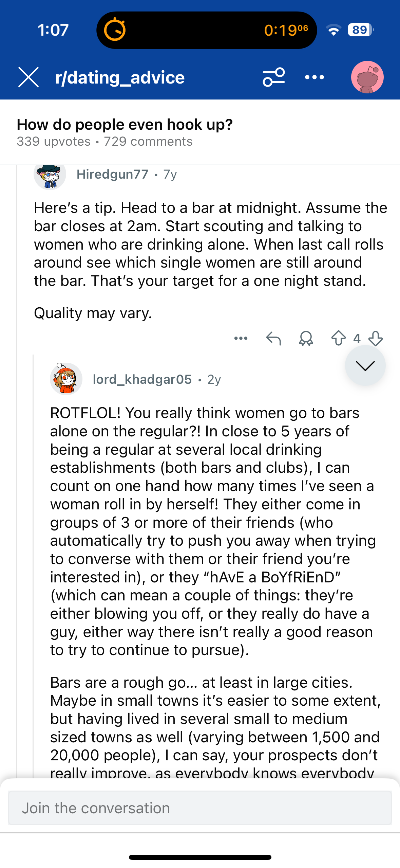Open the three-dot post overflow menu
The height and width of the screenshot is (868, 400).
click(315, 77)
